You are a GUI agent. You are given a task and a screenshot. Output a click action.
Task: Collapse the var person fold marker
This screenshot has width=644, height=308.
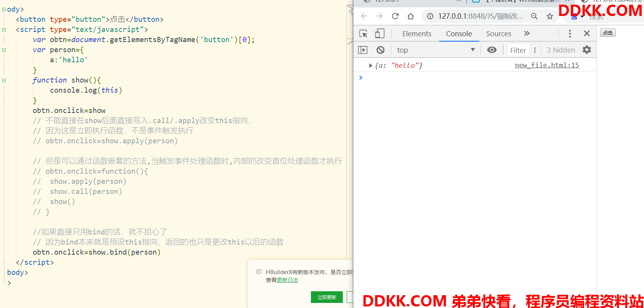click(x=4, y=50)
